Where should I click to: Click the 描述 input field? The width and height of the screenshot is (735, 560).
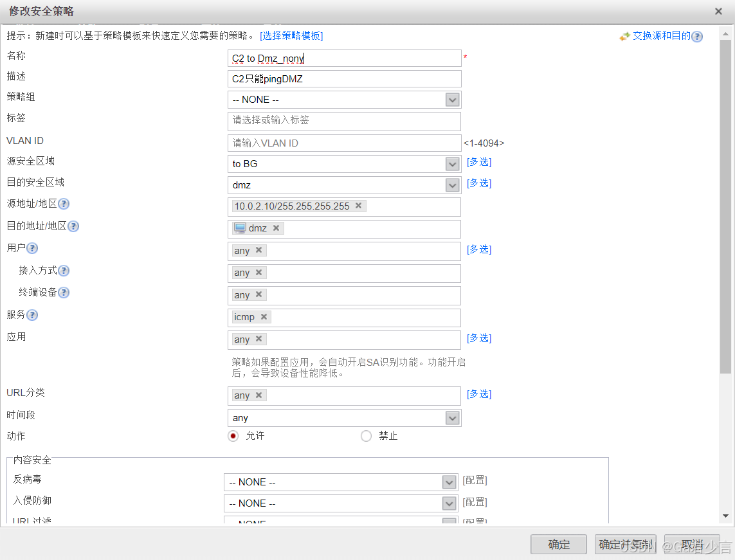(x=344, y=79)
